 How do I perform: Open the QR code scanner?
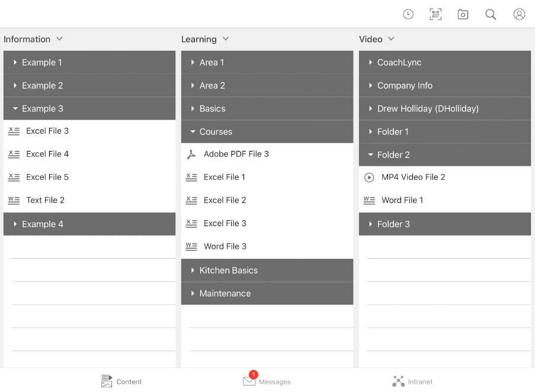[435, 14]
